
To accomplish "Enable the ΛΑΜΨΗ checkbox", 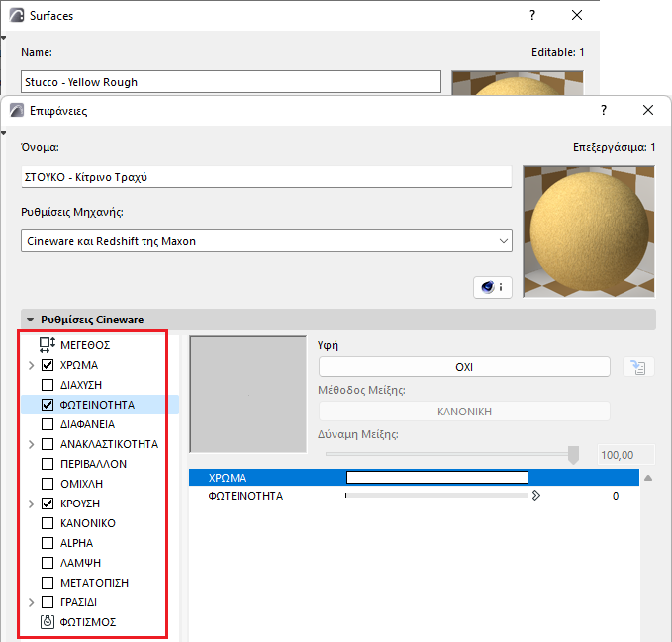I will (48, 563).
